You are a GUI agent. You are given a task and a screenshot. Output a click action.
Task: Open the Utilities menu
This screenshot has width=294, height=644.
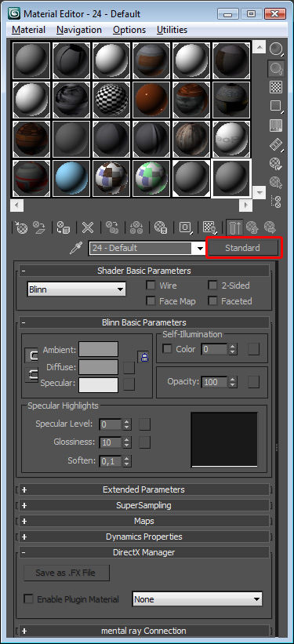click(x=172, y=30)
